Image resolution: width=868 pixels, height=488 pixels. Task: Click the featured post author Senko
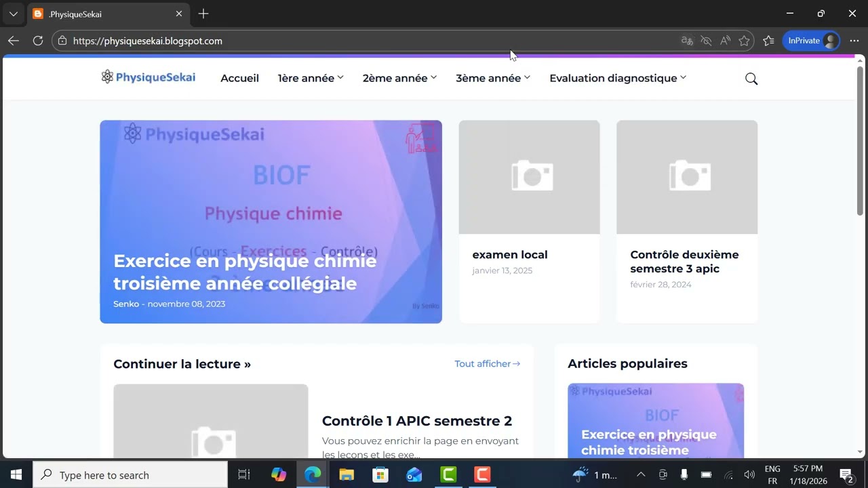pyautogui.click(x=126, y=304)
